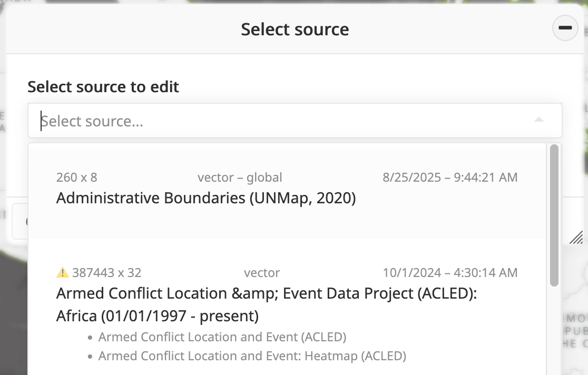
Task: Click the dropdown list scrollbar thumb
Action: (554, 215)
